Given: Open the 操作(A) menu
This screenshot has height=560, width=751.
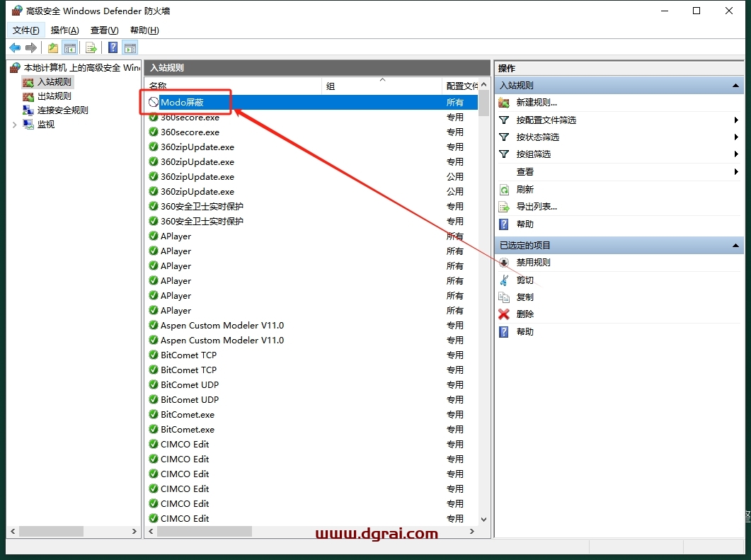Looking at the screenshot, I should point(64,30).
